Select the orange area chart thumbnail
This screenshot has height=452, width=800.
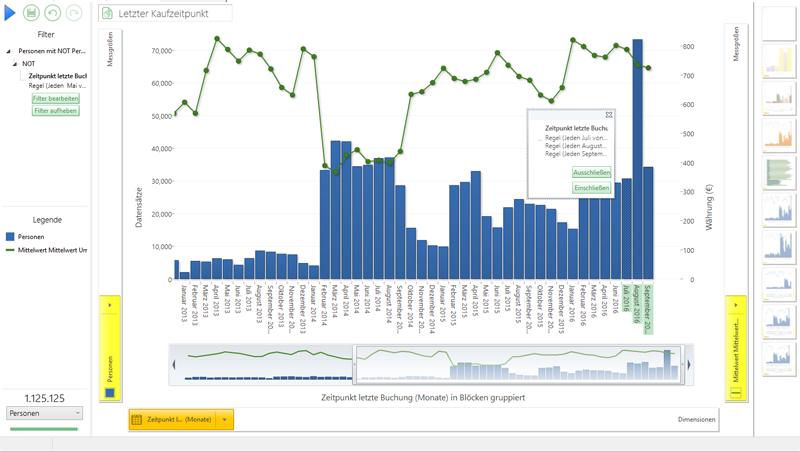778,133
